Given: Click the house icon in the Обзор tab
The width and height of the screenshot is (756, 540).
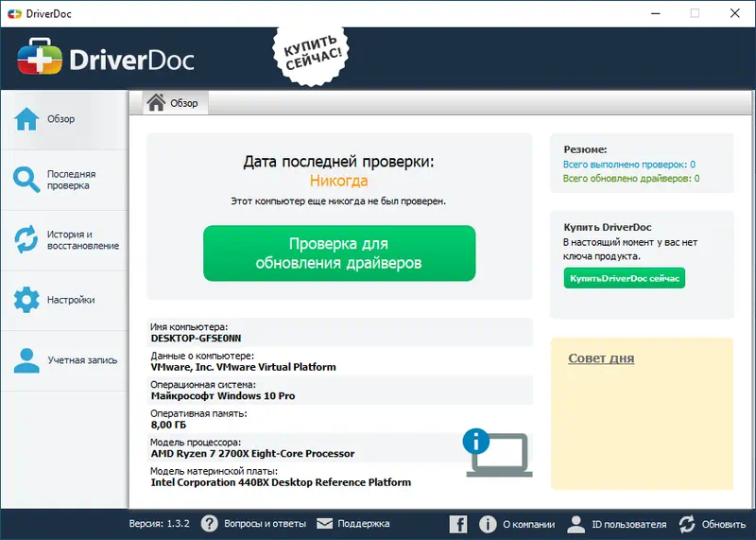Looking at the screenshot, I should click(x=156, y=102).
